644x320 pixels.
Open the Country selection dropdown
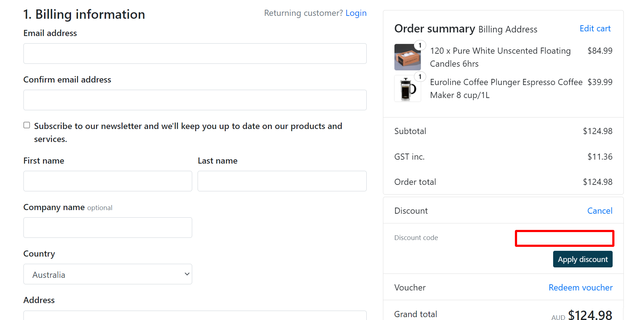(x=107, y=274)
